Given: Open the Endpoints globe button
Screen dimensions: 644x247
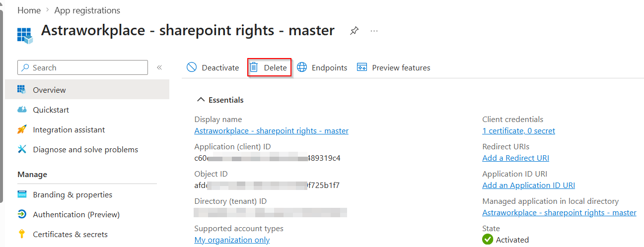Looking at the screenshot, I should (x=322, y=67).
